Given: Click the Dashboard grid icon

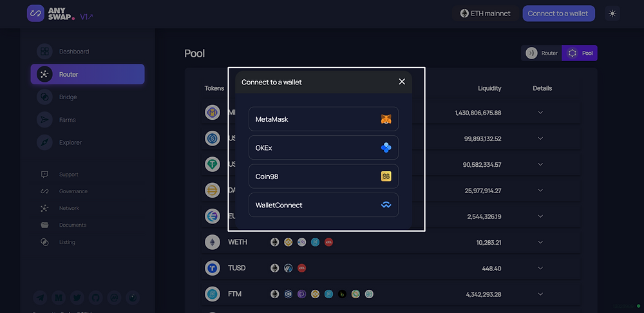Looking at the screenshot, I should (x=44, y=52).
